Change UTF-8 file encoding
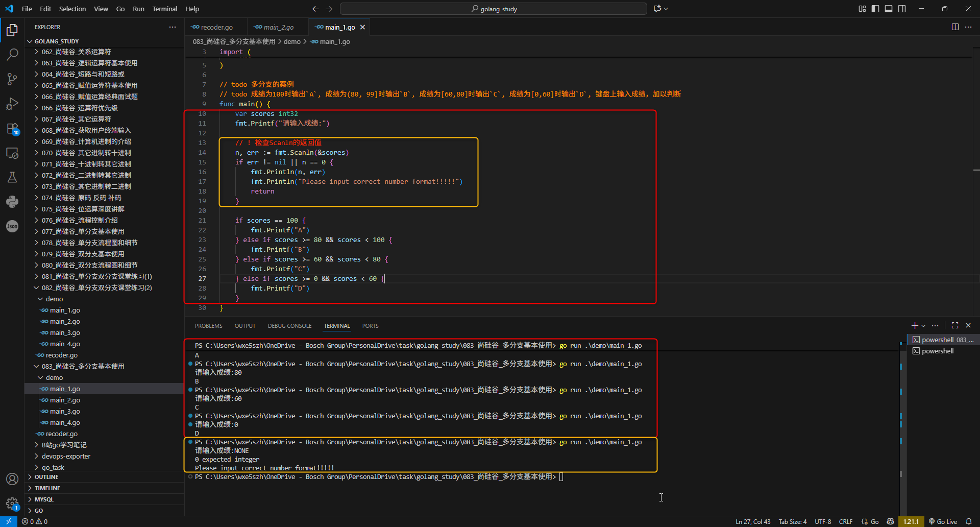Viewport: 980px width, 527px height. coord(823,521)
